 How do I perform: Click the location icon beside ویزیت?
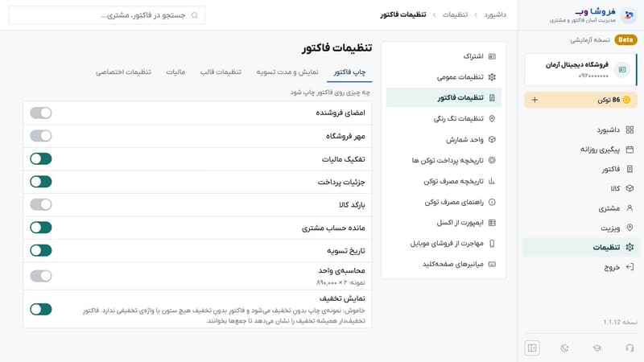(630, 228)
